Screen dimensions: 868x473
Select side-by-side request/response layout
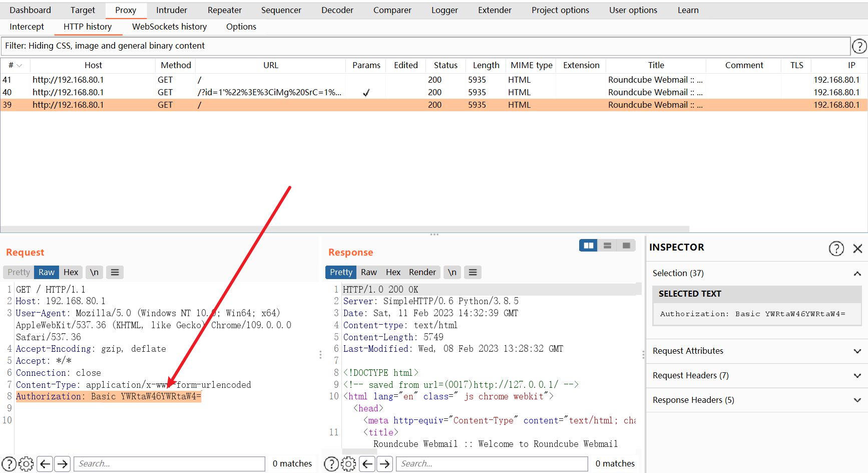pos(588,246)
